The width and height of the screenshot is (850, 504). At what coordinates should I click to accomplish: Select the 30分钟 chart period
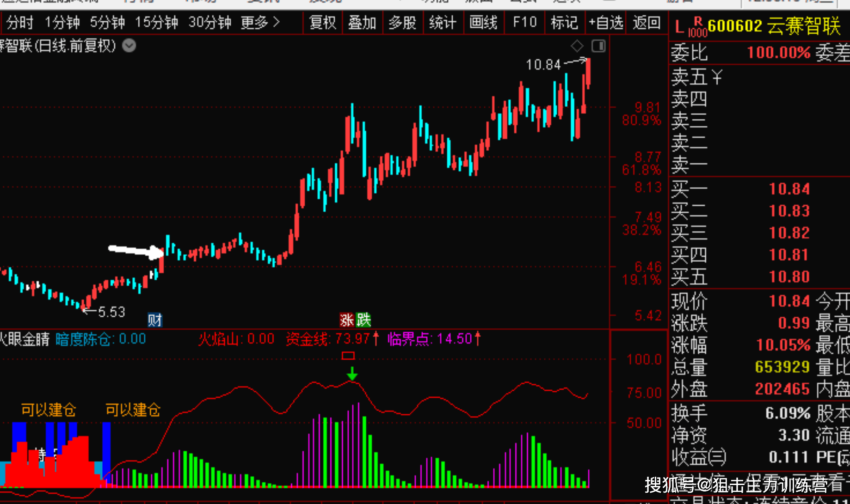(x=209, y=22)
